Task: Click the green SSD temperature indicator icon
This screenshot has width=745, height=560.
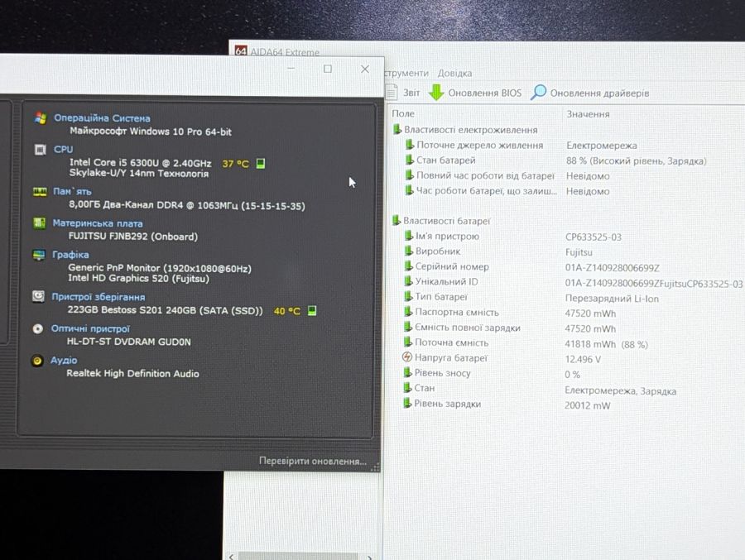Action: tap(312, 311)
